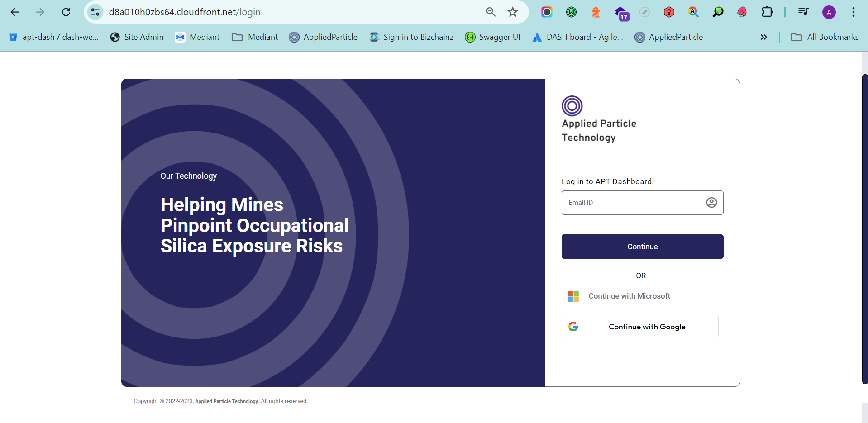Choose Continue with Google
This screenshot has width=868, height=423.
(x=640, y=327)
